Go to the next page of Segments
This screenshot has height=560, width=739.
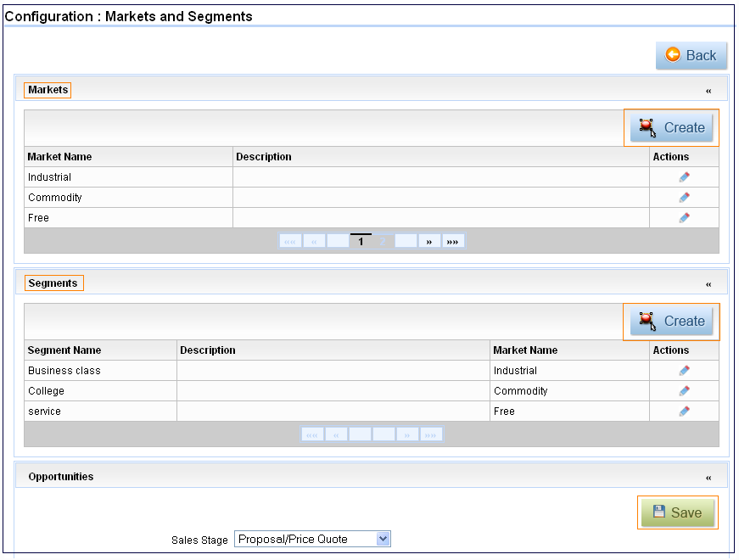coord(407,434)
